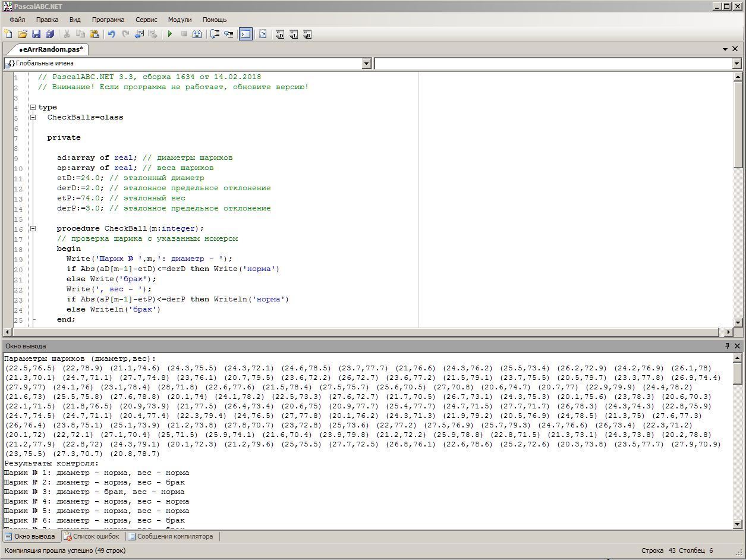Click the Save All icon
Screen dimensions: 746x560
click(50, 34)
